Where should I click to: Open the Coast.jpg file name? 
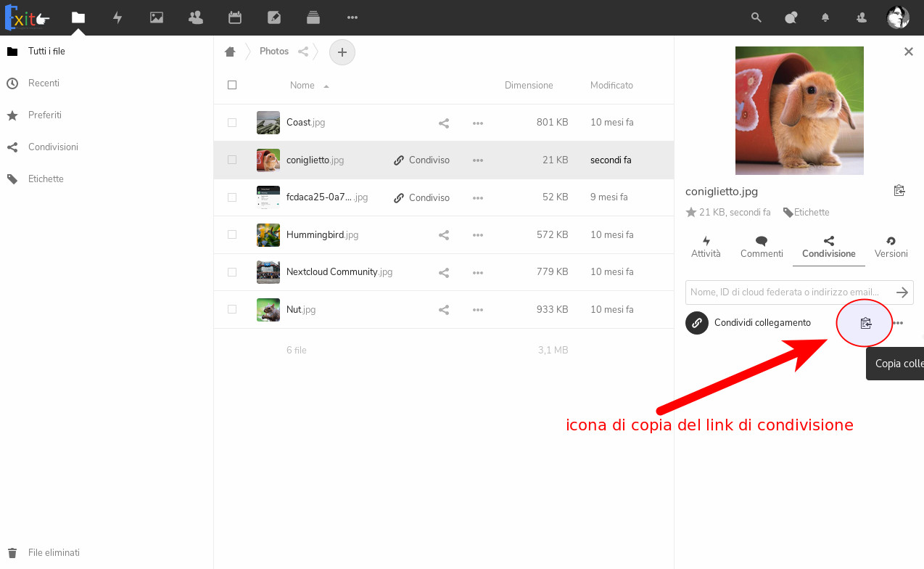click(x=305, y=123)
